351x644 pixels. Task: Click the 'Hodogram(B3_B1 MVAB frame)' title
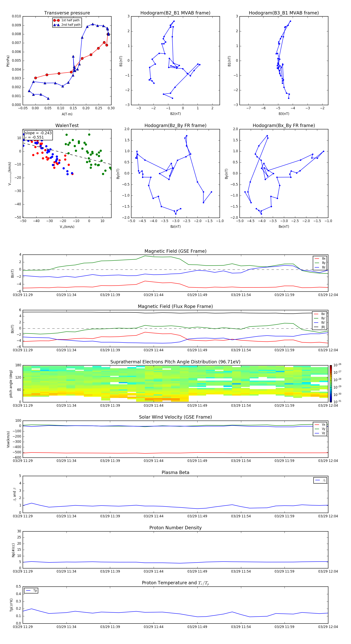284,13
